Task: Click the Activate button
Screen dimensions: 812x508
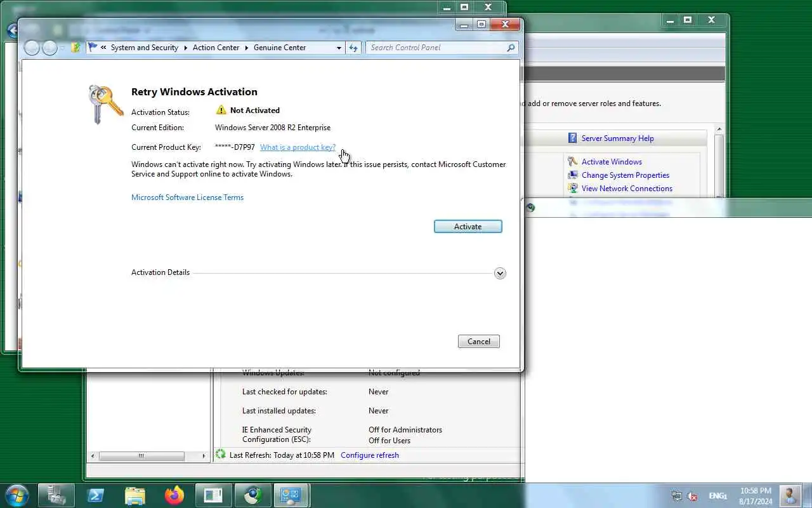Action: pyautogui.click(x=468, y=227)
